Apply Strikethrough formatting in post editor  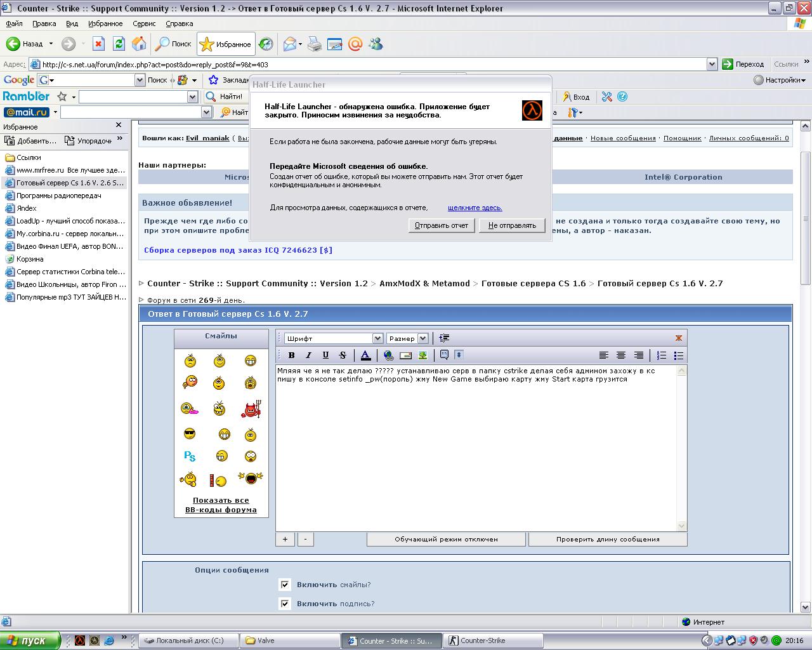click(x=343, y=355)
